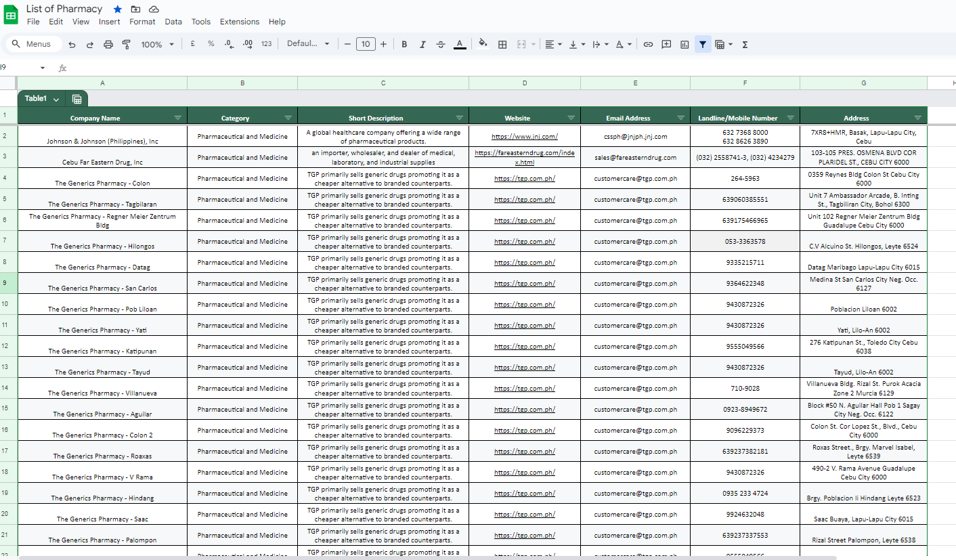Screen dimensions: 956x560
Task: Open the Insert menu
Action: pos(110,22)
